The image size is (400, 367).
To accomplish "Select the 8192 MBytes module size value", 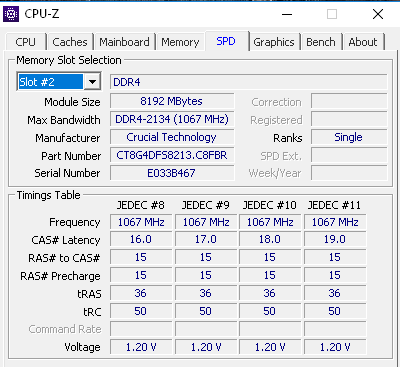I will click(172, 101).
